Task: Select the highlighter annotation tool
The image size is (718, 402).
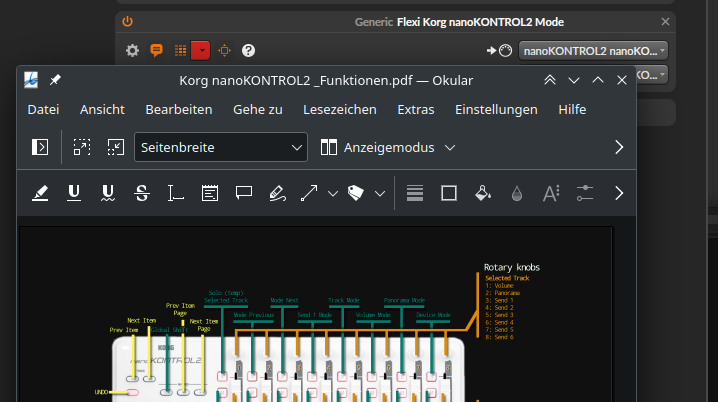Action: (40, 193)
